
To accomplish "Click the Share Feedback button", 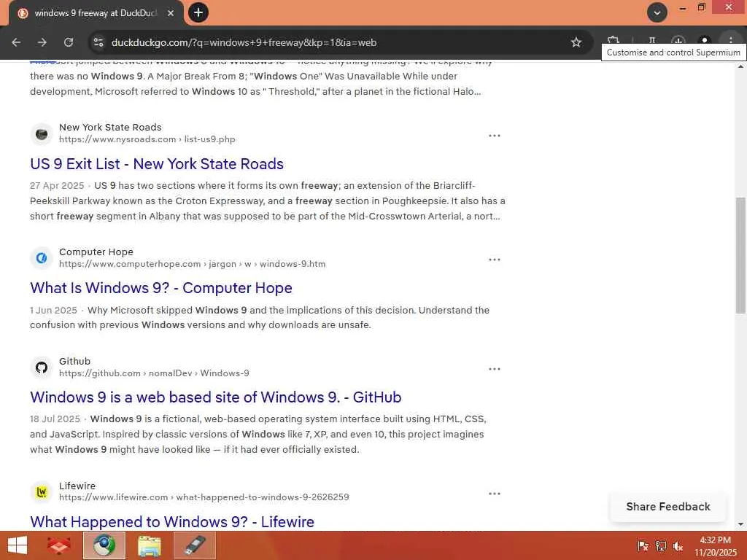I will (x=668, y=507).
